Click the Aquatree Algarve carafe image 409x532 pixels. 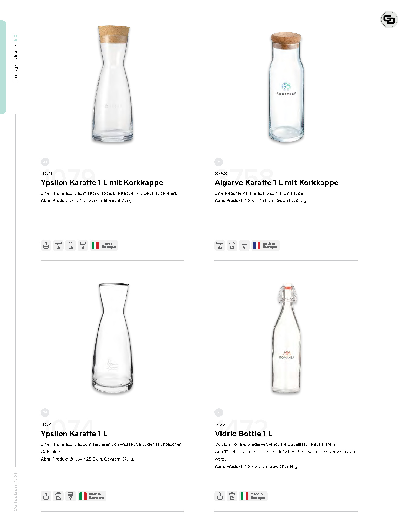point(286,87)
